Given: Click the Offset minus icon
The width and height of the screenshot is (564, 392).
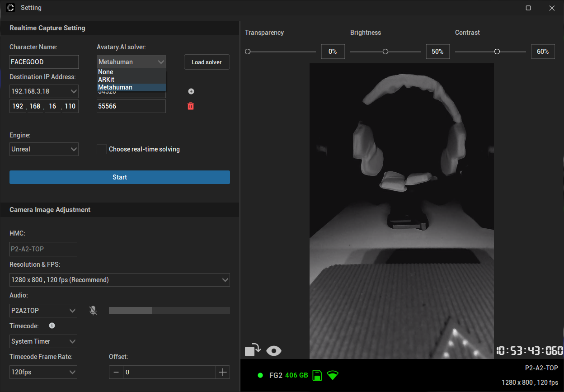Looking at the screenshot, I should pos(116,372).
